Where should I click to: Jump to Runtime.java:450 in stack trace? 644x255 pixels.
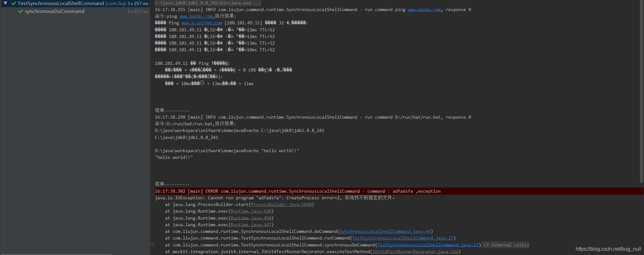pyautogui.click(x=251, y=218)
